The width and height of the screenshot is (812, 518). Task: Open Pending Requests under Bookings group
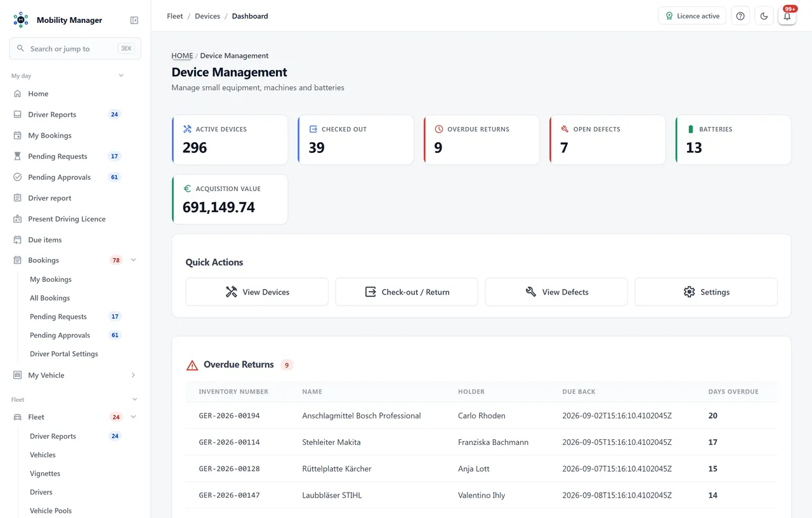[x=58, y=316]
